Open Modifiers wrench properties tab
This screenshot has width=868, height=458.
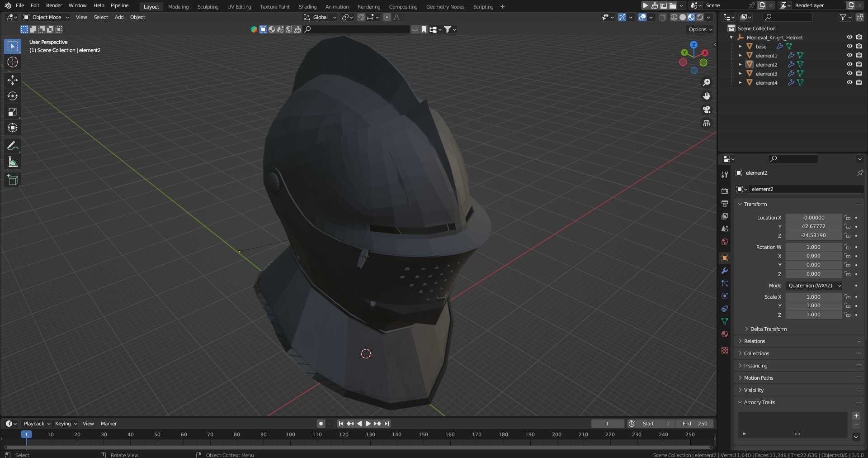(725, 271)
